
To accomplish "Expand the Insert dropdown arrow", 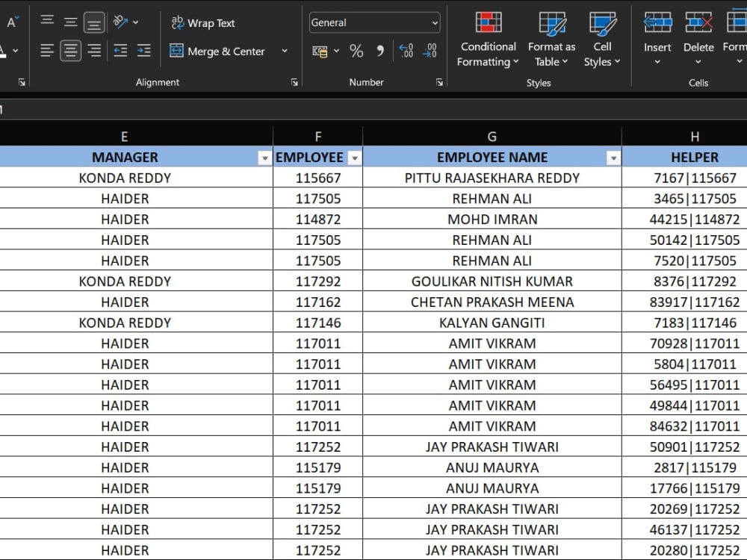I will tap(657, 62).
